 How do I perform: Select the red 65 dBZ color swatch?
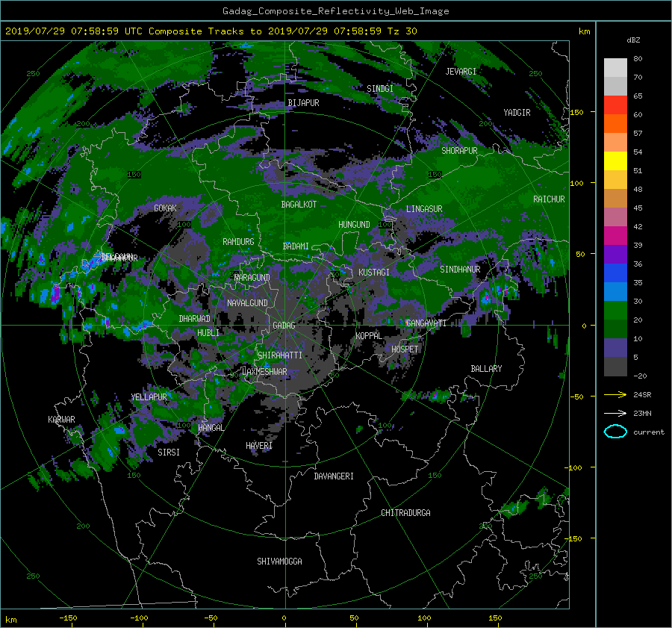[x=615, y=105]
